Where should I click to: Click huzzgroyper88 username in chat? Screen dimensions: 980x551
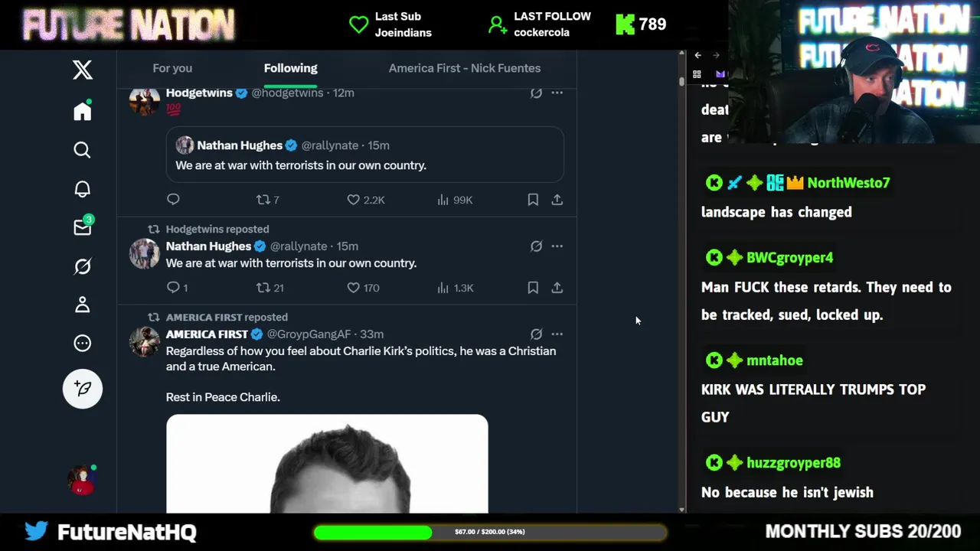[793, 463]
